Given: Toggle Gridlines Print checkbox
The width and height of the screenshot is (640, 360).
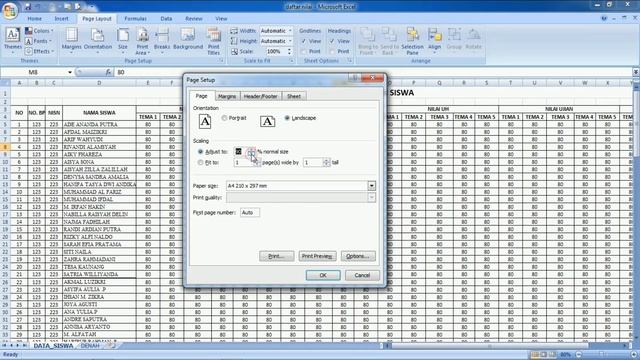Looking at the screenshot, I should [x=304, y=51].
